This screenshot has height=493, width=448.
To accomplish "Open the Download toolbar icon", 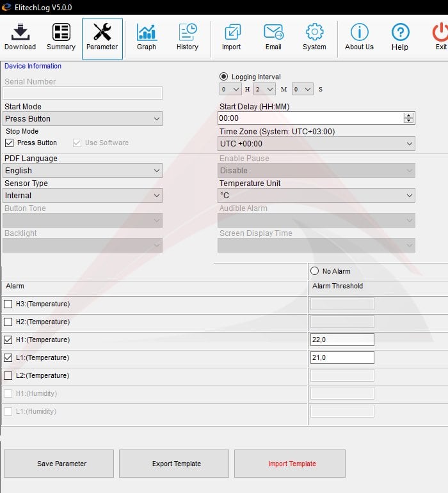I will click(x=20, y=33).
